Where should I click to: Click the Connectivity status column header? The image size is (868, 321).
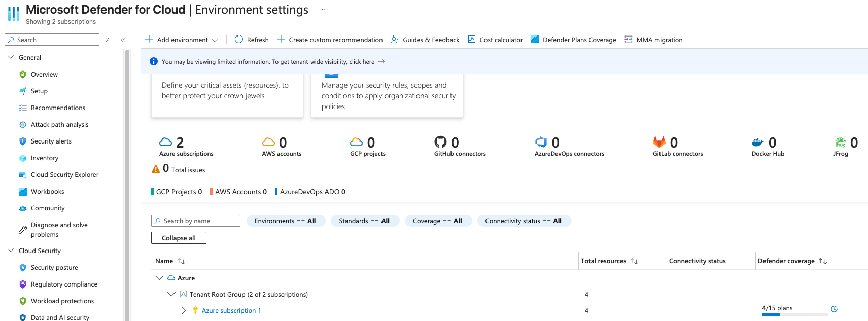click(697, 261)
